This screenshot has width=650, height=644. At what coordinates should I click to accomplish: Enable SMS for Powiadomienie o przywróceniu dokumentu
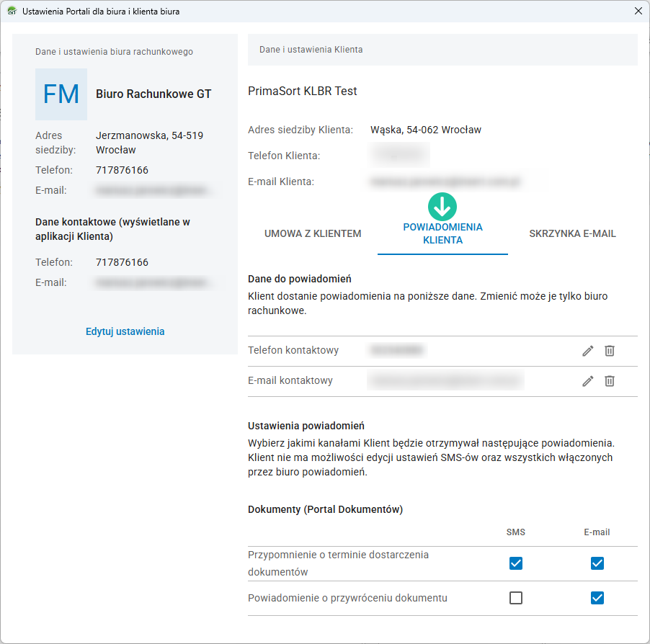click(516, 598)
